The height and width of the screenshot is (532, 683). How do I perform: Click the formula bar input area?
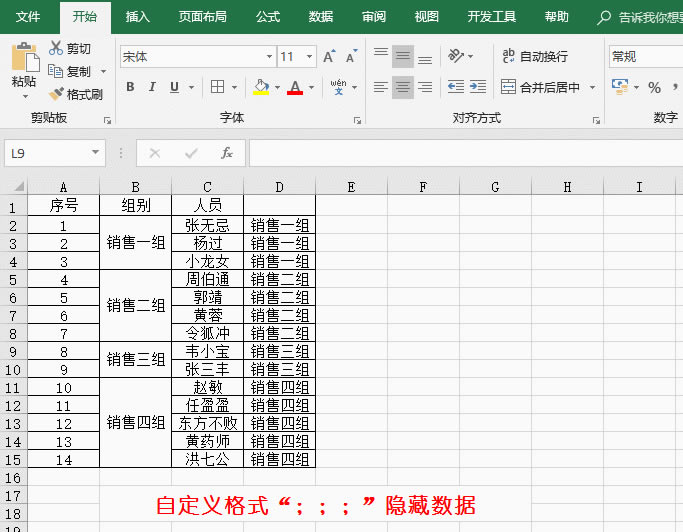click(466, 153)
